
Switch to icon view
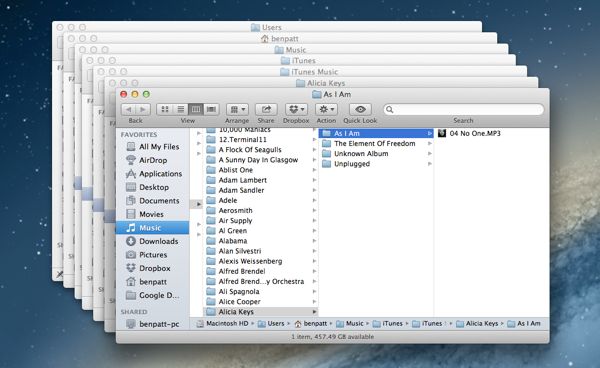coord(165,109)
